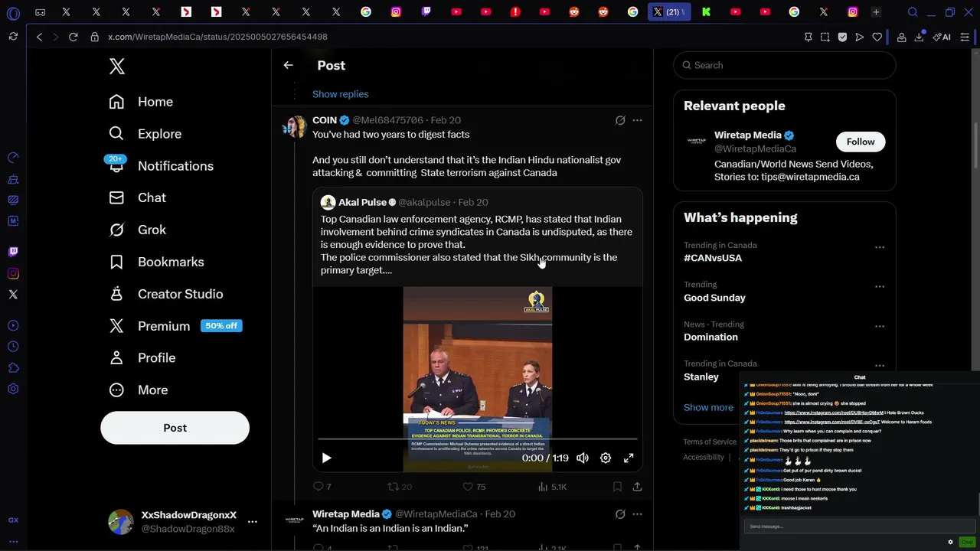
Task: Open options for #CANvsUSA trend
Action: coord(880,247)
